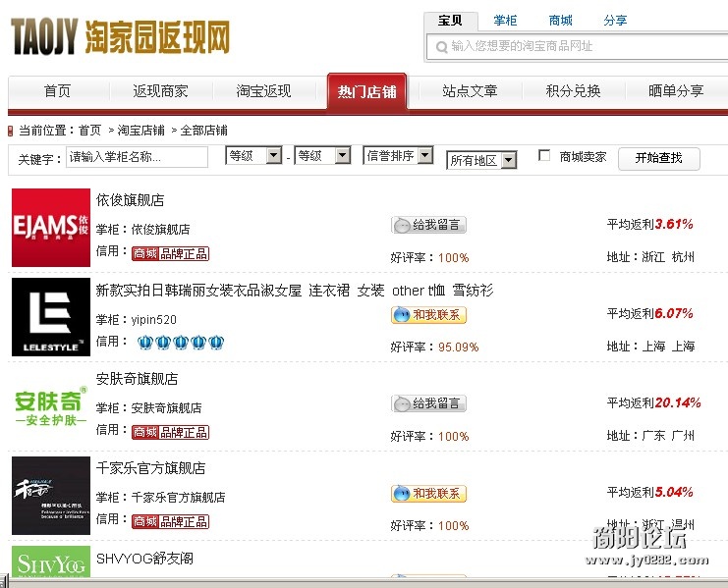Click the 商城 品牌正品 badge of 依俊旗舰店
The height and width of the screenshot is (588, 728).
coord(170,253)
